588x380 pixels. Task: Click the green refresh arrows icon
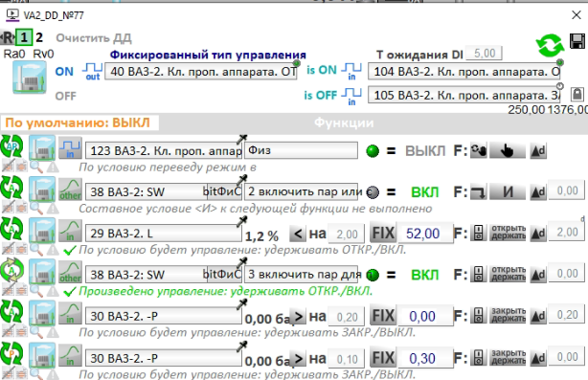[550, 45]
